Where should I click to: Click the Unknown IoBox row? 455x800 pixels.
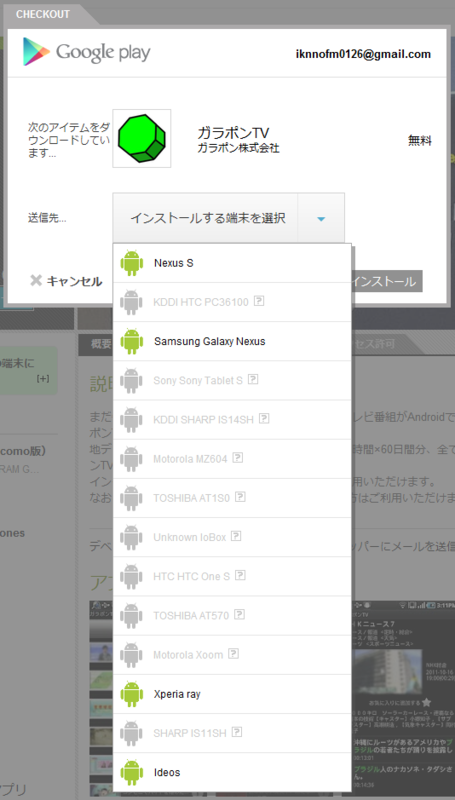pyautogui.click(x=232, y=537)
